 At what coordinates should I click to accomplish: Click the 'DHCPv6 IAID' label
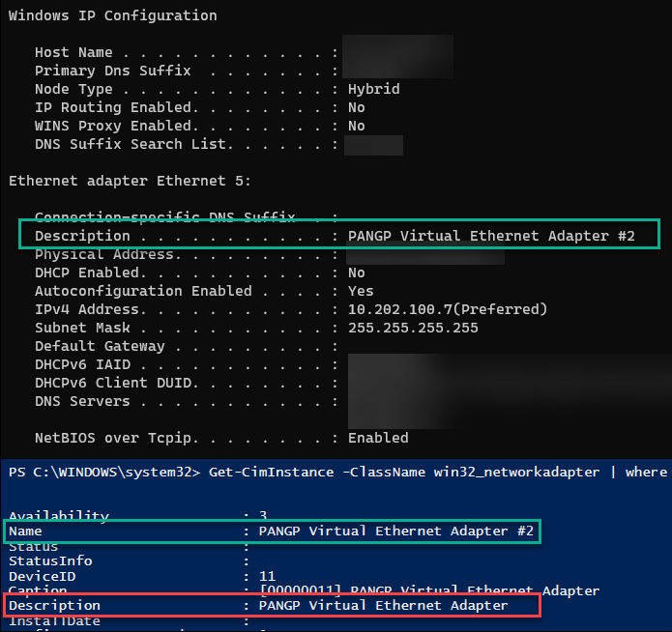(82, 364)
